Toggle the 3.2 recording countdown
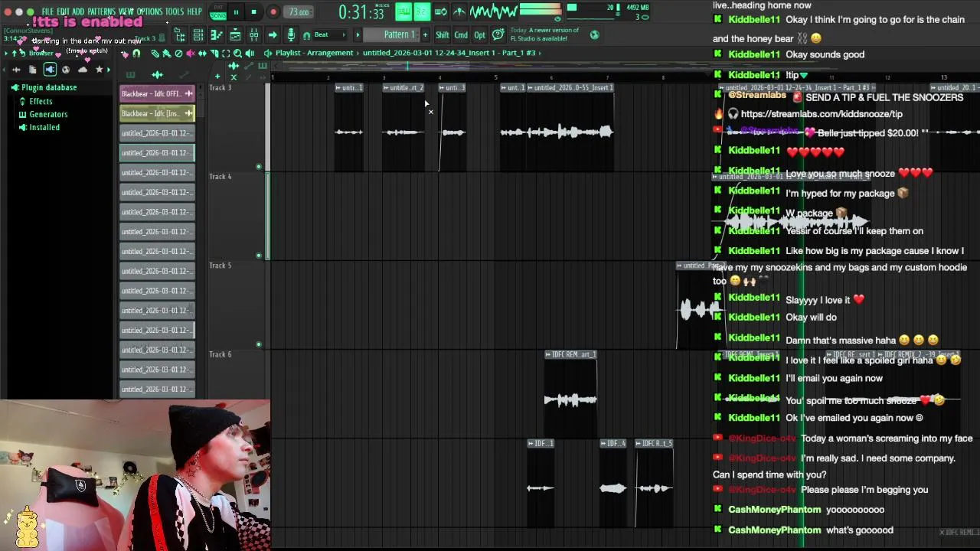Screen dimensions: 980x551 point(421,11)
